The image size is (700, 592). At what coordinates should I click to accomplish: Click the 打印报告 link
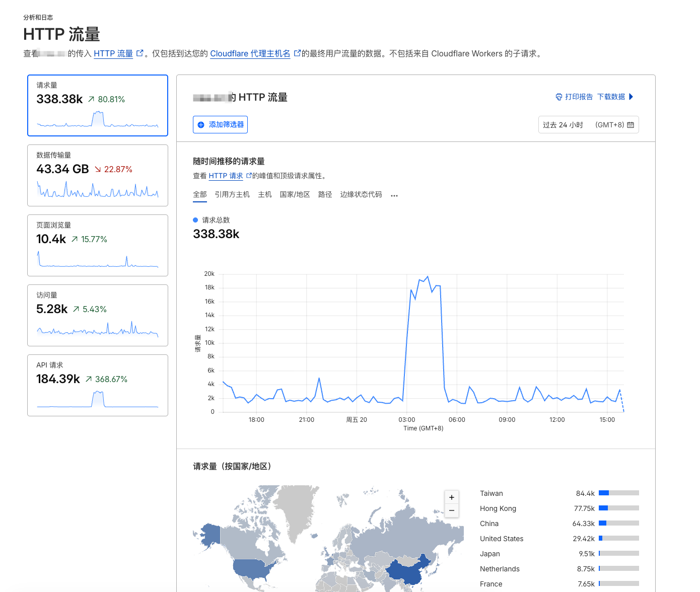click(579, 97)
